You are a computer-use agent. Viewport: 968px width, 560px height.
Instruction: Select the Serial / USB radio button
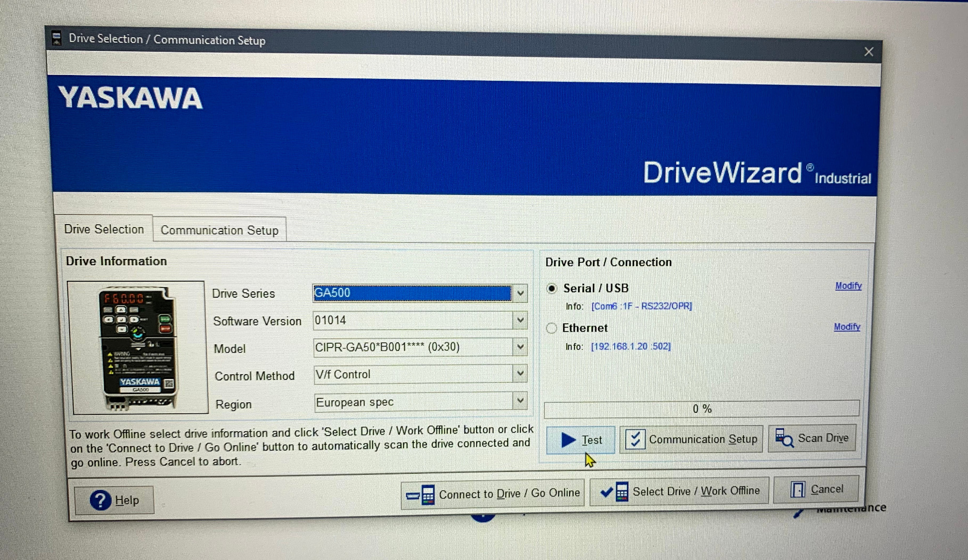click(551, 288)
